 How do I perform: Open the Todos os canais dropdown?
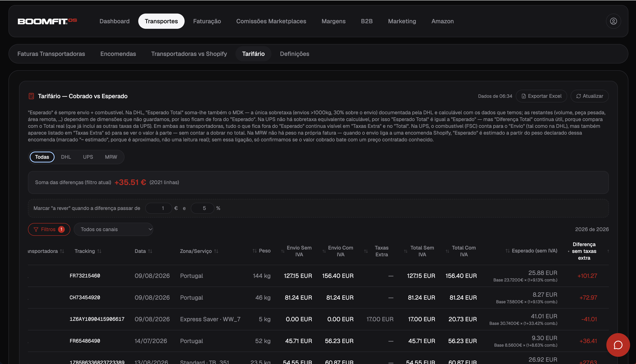pyautogui.click(x=113, y=229)
